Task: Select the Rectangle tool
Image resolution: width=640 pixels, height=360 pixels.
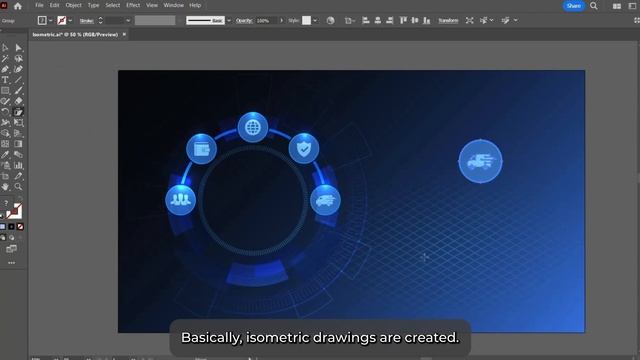Action: tap(5, 91)
